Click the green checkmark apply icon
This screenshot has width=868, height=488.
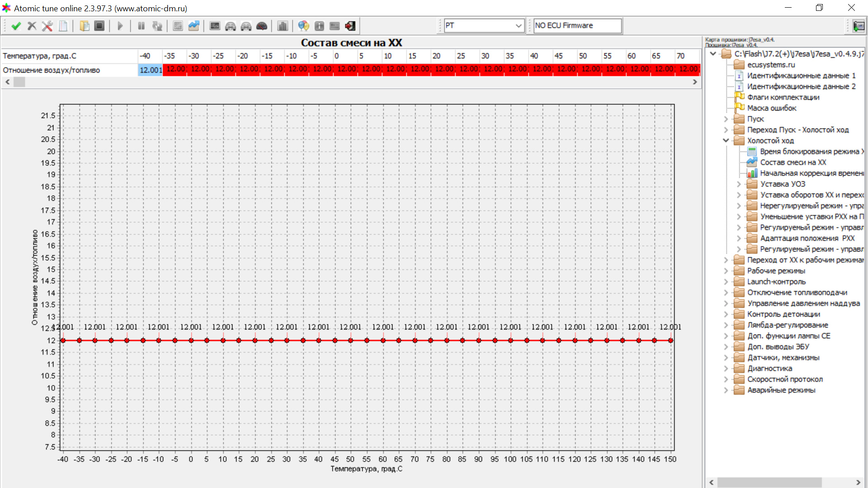(16, 26)
